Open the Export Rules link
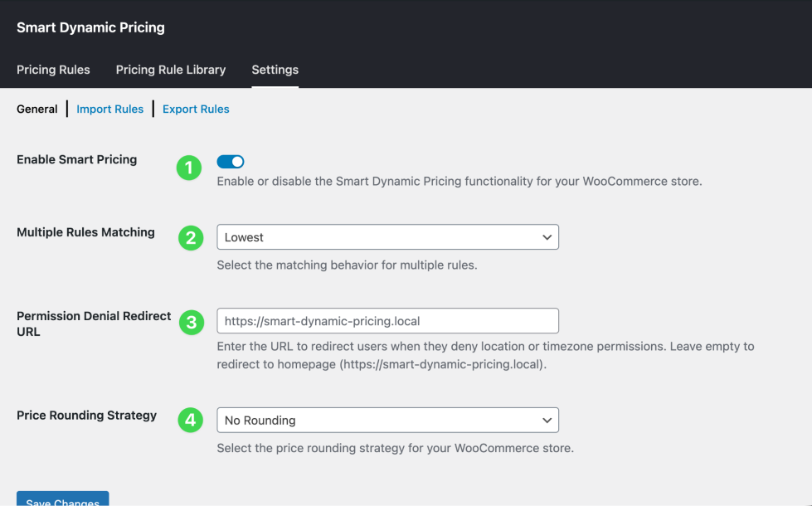 click(x=196, y=109)
